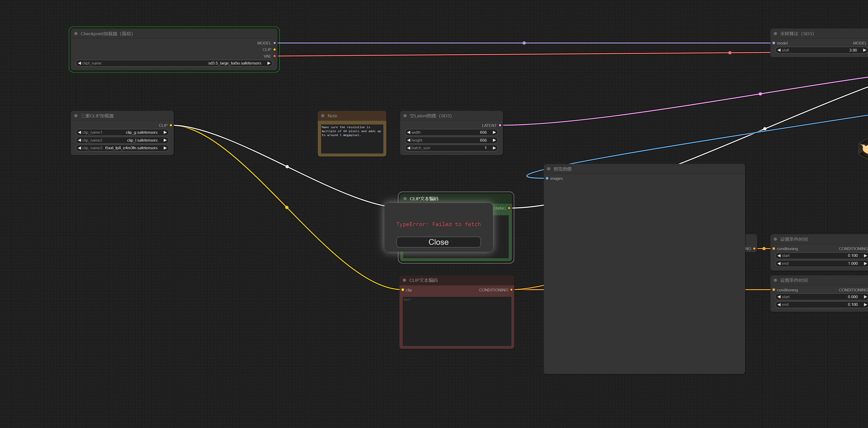Decrease start 0.100 in upper 设置条件时间
Image resolution: width=868 pixels, height=428 pixels.
click(x=779, y=256)
